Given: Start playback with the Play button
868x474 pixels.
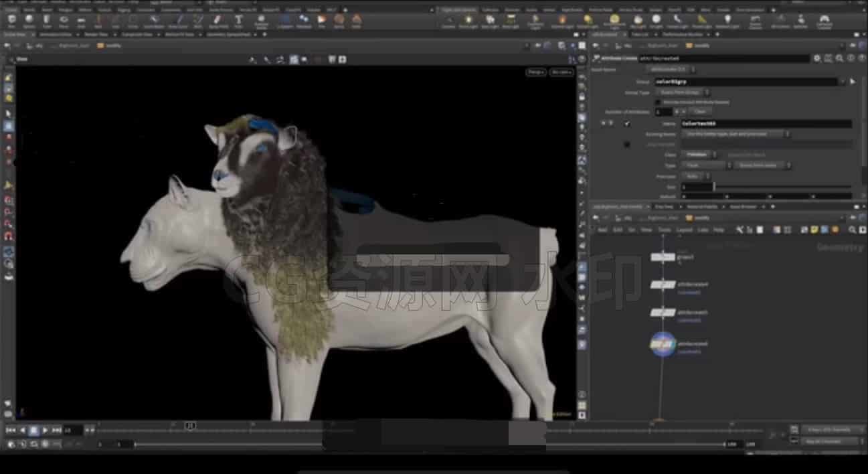Looking at the screenshot, I should point(45,430).
